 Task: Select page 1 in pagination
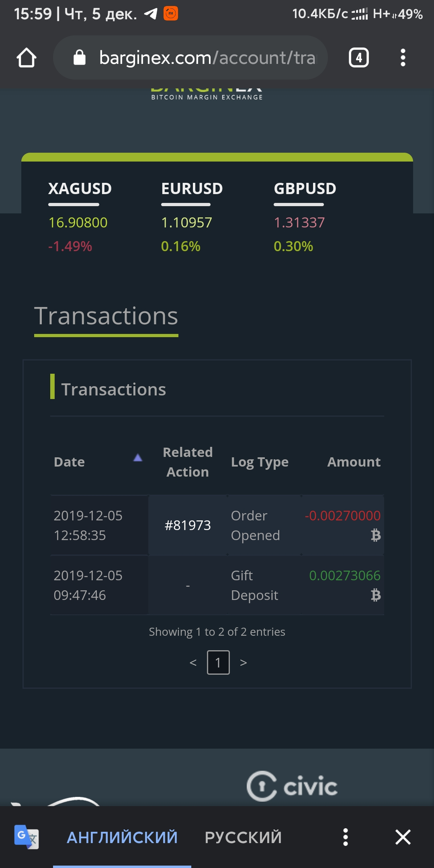(x=218, y=662)
